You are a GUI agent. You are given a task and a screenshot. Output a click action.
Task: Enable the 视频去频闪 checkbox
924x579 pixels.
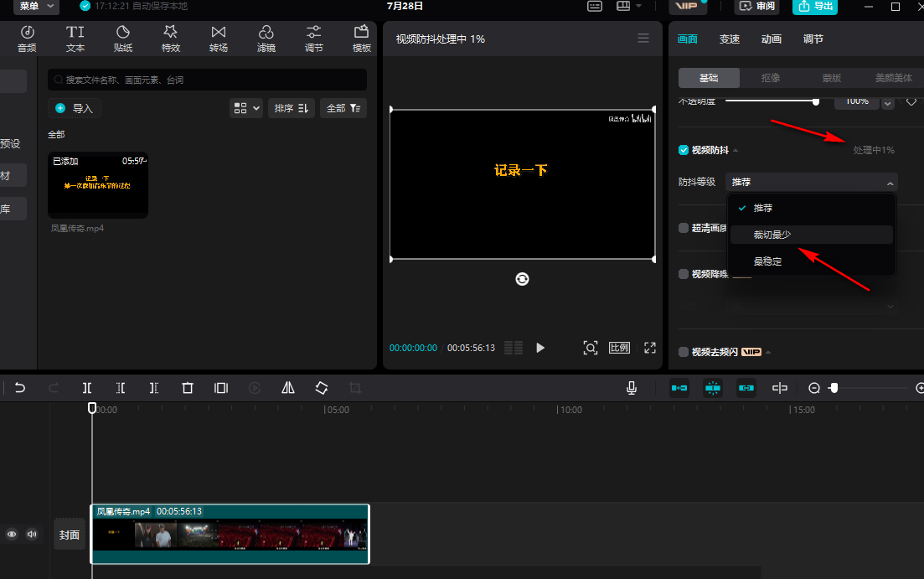tap(684, 352)
